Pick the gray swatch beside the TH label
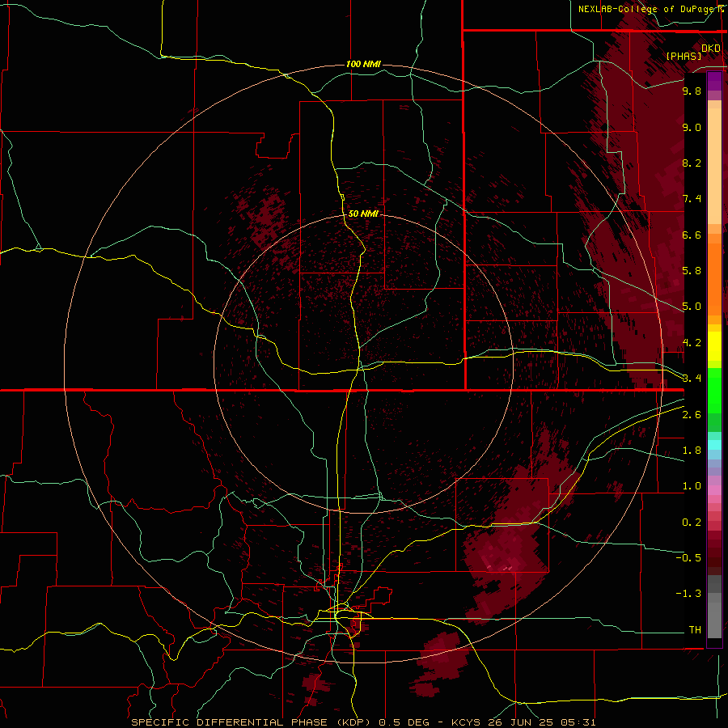This screenshot has width=728, height=728. [x=714, y=620]
